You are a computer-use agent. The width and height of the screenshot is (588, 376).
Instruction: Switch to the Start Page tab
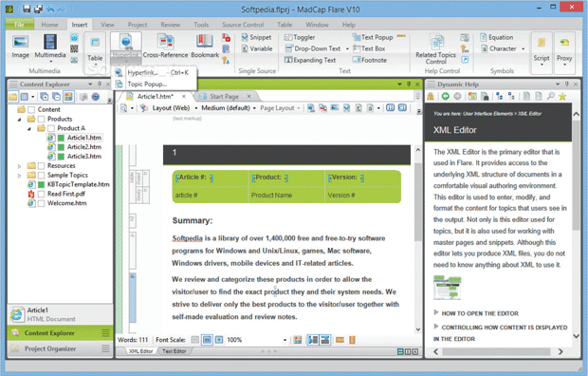pos(224,97)
